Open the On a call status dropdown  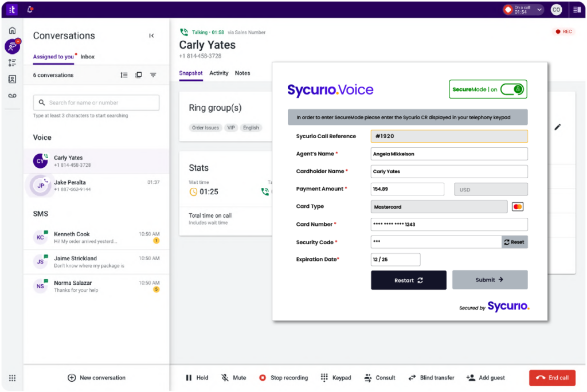[x=523, y=10]
